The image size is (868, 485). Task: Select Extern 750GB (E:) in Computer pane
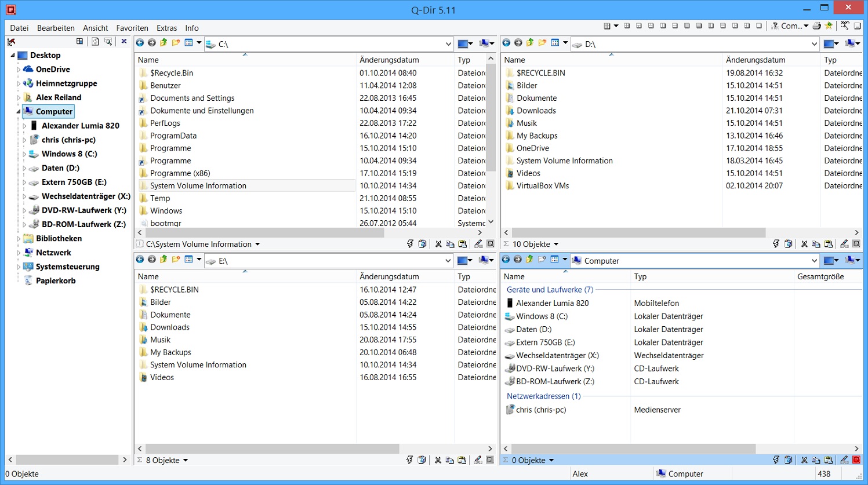pos(545,342)
